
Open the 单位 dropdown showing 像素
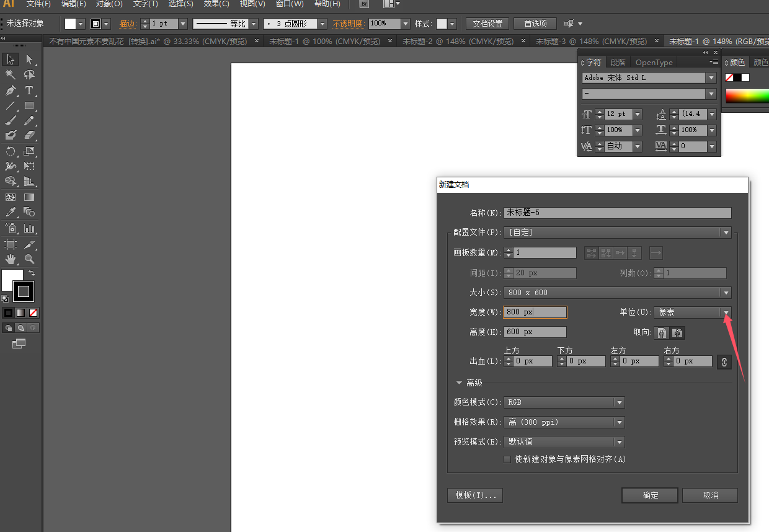[x=726, y=312]
